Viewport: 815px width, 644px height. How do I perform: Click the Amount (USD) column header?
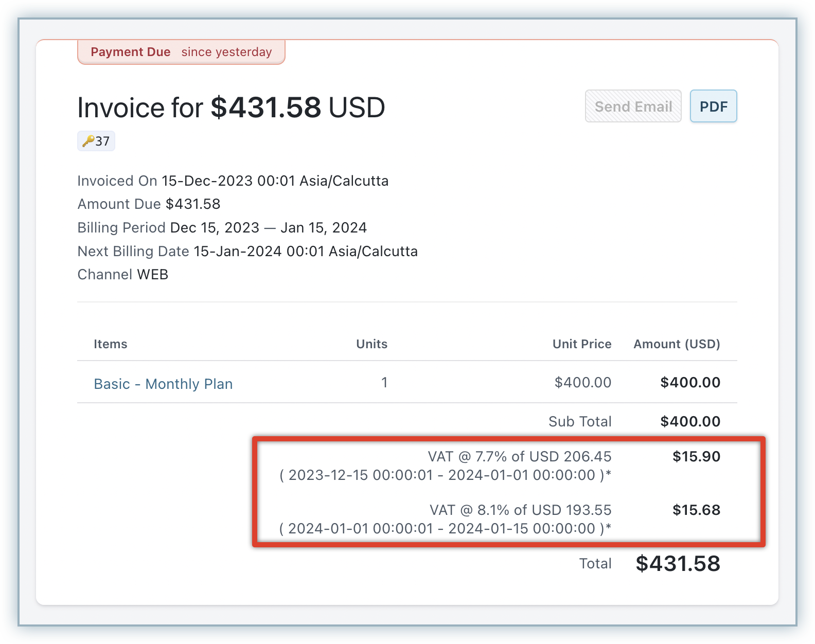point(676,344)
